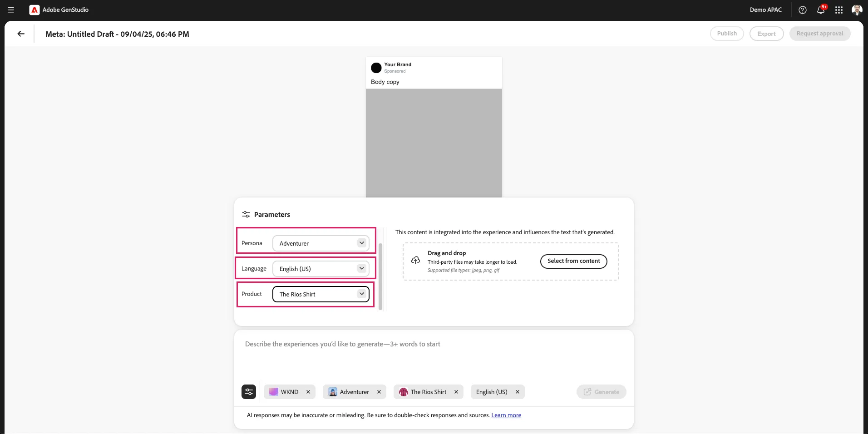Open the user profile avatar
The height and width of the screenshot is (434, 868).
[x=857, y=10]
